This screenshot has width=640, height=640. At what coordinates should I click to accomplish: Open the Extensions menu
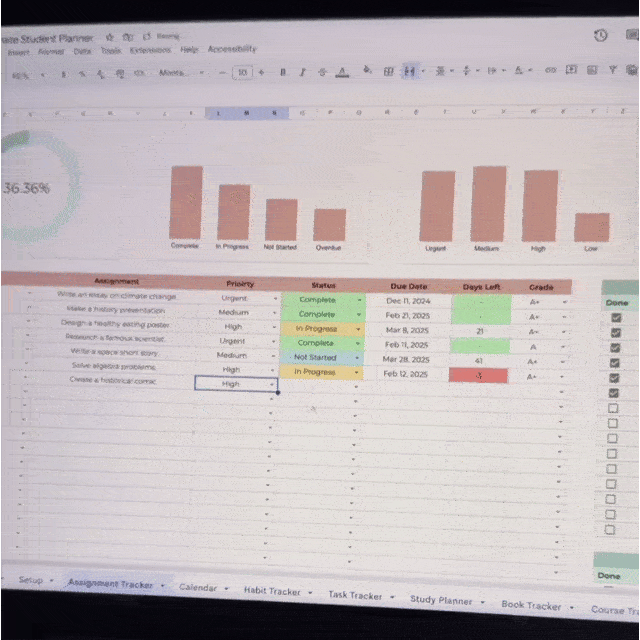[150, 49]
